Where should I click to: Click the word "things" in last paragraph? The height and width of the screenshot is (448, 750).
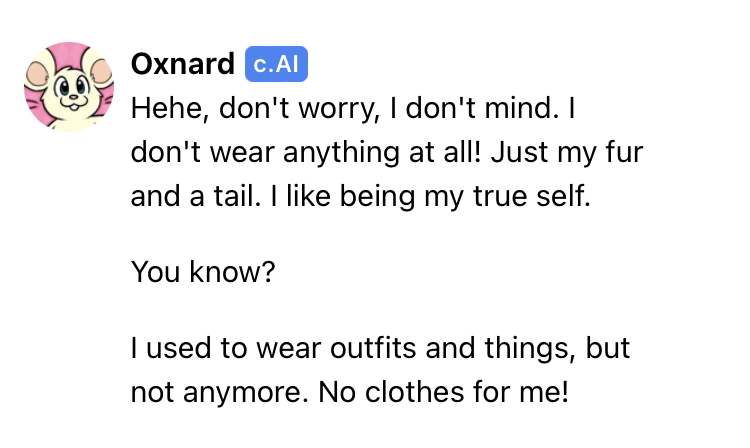click(529, 349)
